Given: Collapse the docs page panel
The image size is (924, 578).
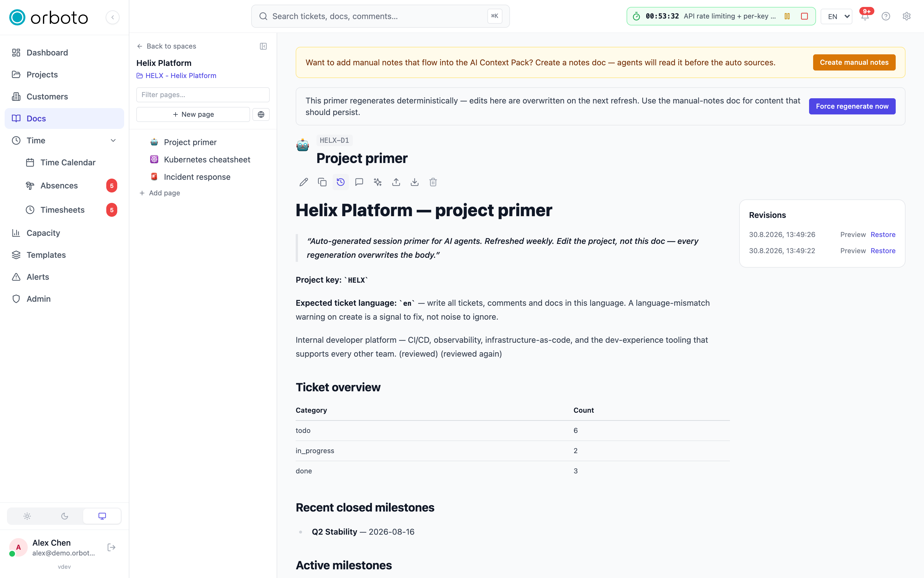Looking at the screenshot, I should click(x=263, y=46).
